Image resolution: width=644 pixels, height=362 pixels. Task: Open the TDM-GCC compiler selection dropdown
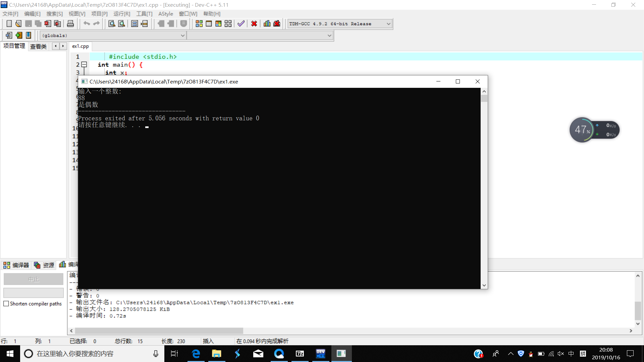(x=388, y=24)
